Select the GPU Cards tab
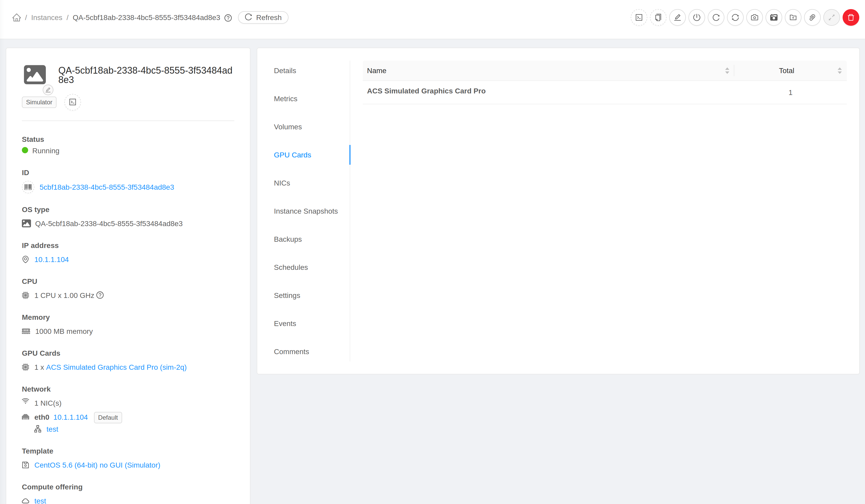The height and width of the screenshot is (504, 865). click(x=292, y=155)
